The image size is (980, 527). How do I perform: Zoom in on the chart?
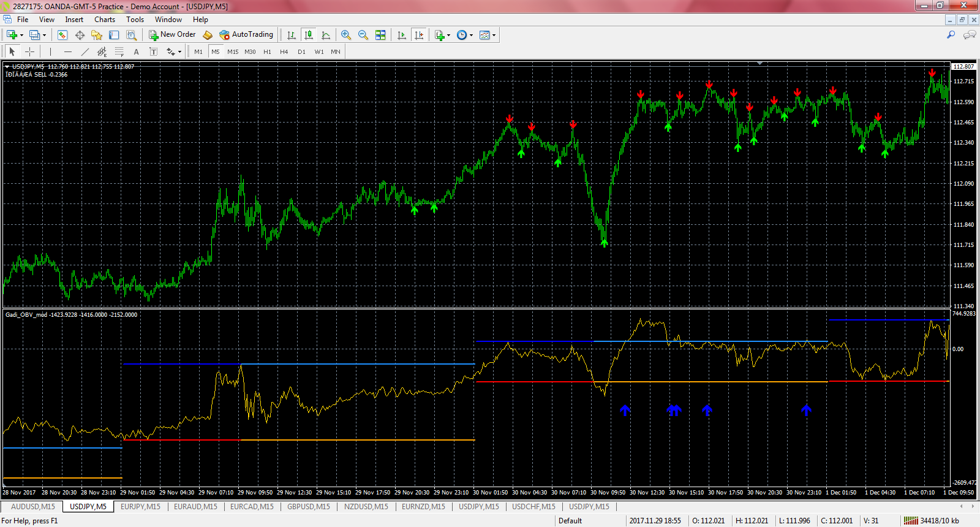click(x=346, y=35)
